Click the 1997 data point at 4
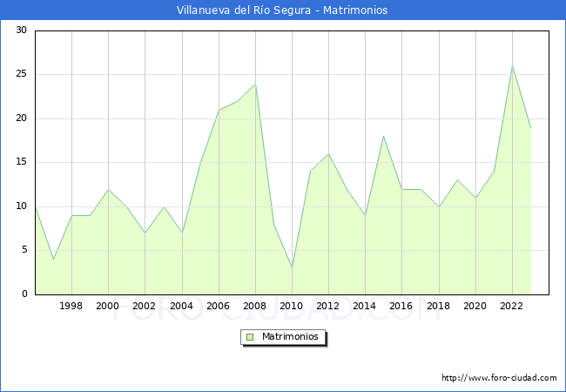This screenshot has width=566, height=392. [53, 260]
